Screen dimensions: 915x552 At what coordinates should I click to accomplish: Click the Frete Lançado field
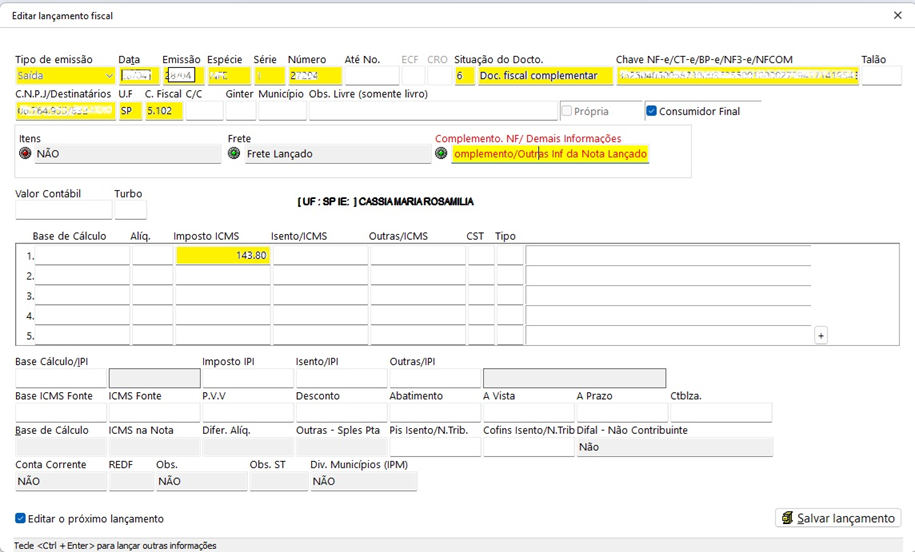(x=338, y=154)
